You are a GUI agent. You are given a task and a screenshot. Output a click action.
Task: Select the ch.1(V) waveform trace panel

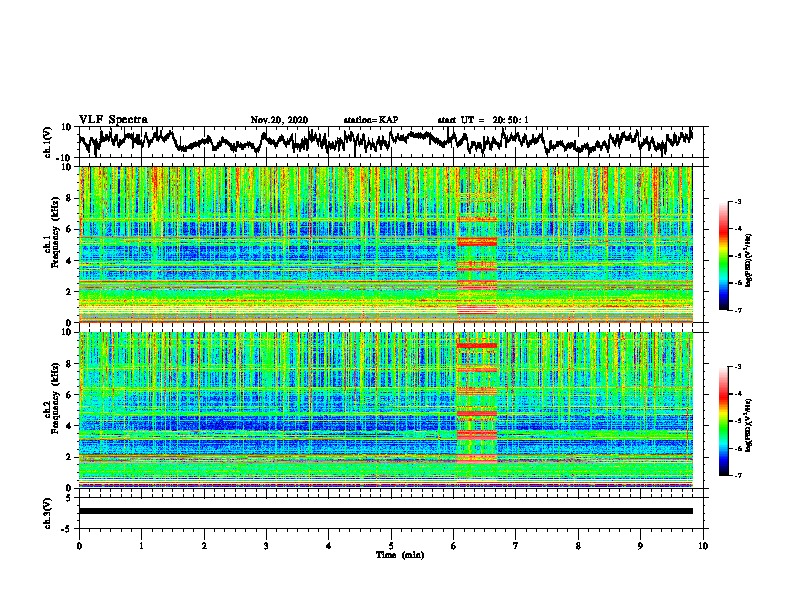click(x=393, y=142)
